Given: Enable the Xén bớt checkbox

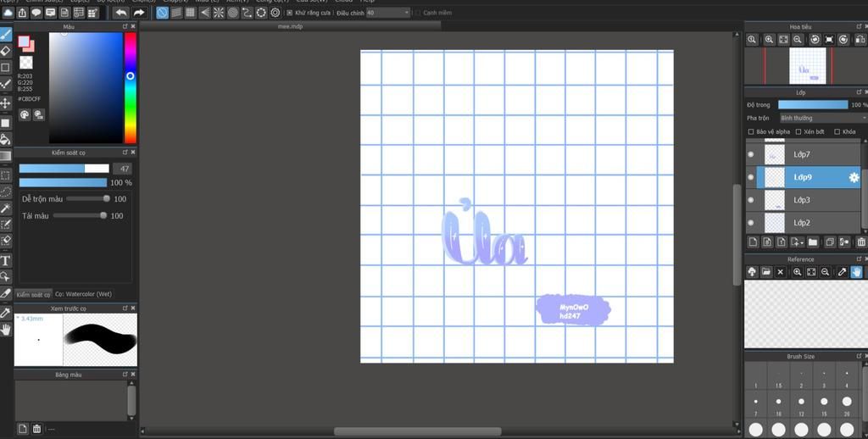Looking at the screenshot, I should point(798,131).
